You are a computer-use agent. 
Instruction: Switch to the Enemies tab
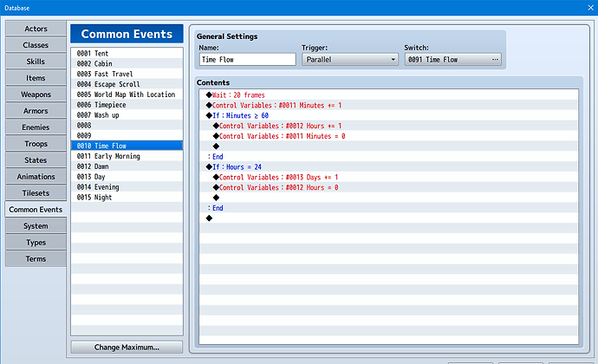36,127
